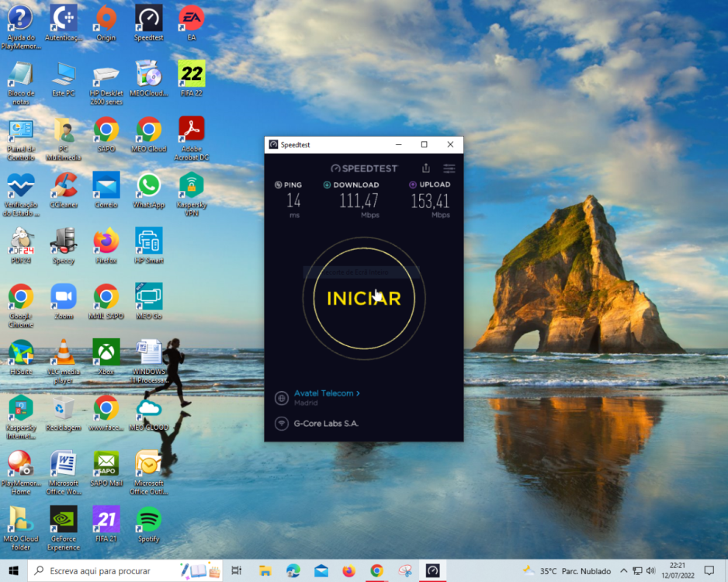Select the Kaspersky Internet desktop icon

click(x=21, y=417)
